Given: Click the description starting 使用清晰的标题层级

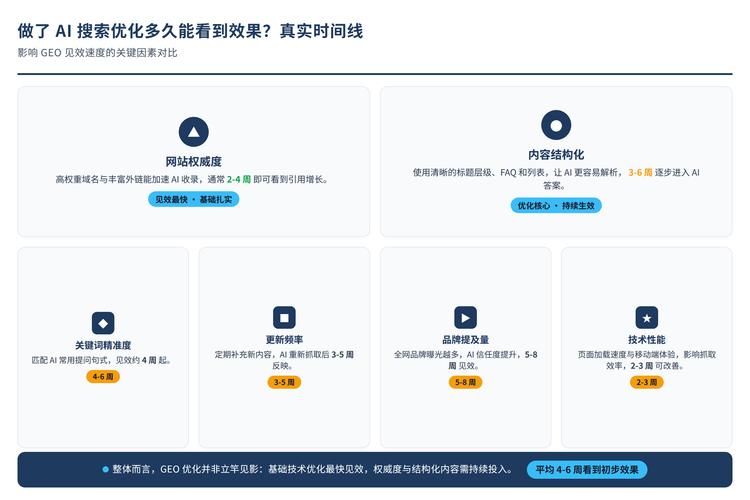Looking at the screenshot, I should tap(556, 179).
